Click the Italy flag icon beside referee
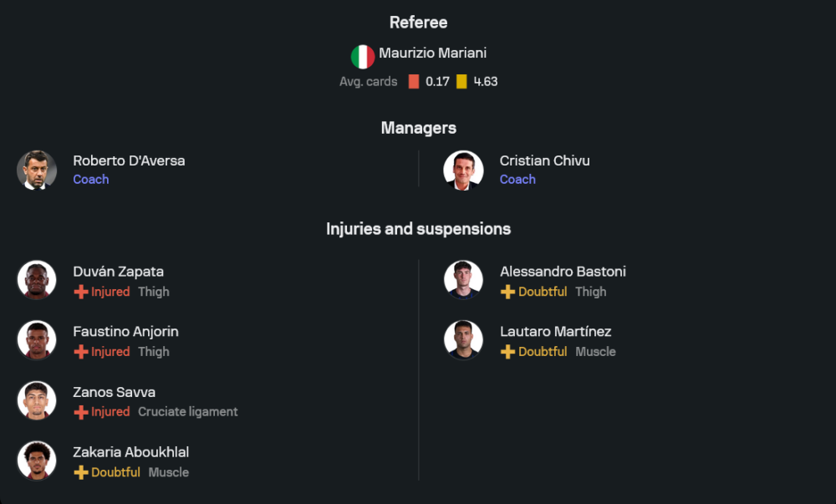 [x=362, y=57]
